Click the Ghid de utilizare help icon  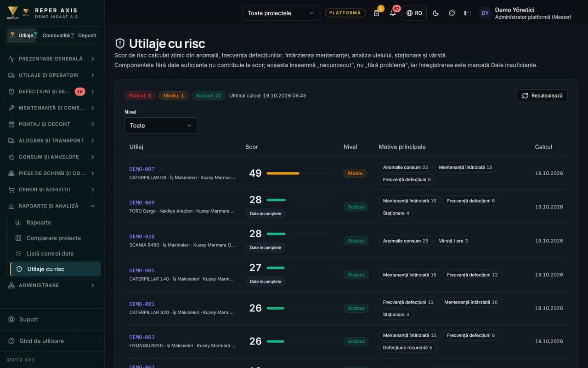pos(11,341)
